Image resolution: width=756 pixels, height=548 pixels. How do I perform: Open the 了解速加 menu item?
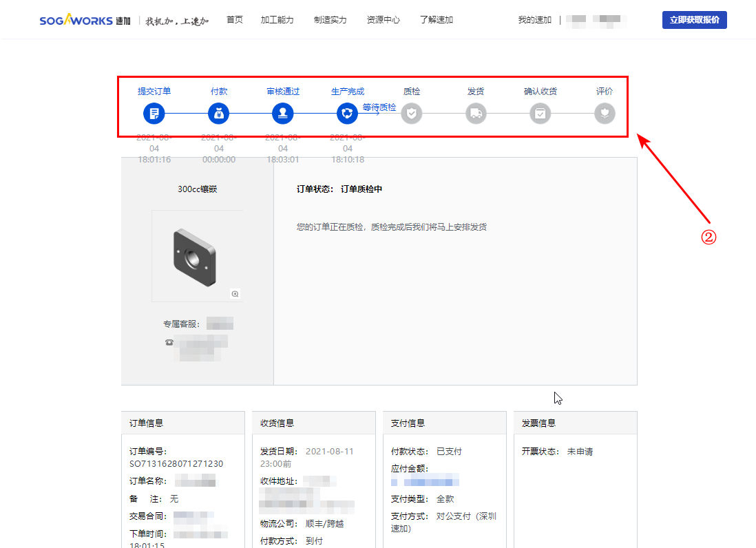pos(436,20)
